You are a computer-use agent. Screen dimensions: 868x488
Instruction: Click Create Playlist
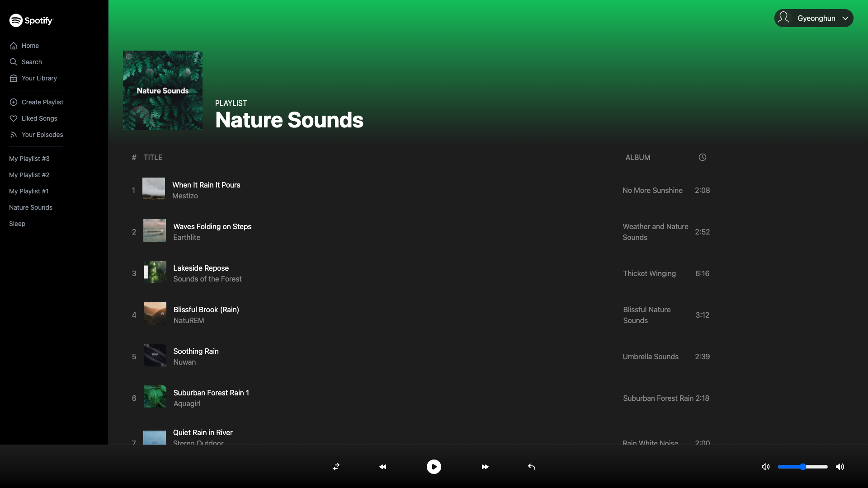[x=36, y=102]
